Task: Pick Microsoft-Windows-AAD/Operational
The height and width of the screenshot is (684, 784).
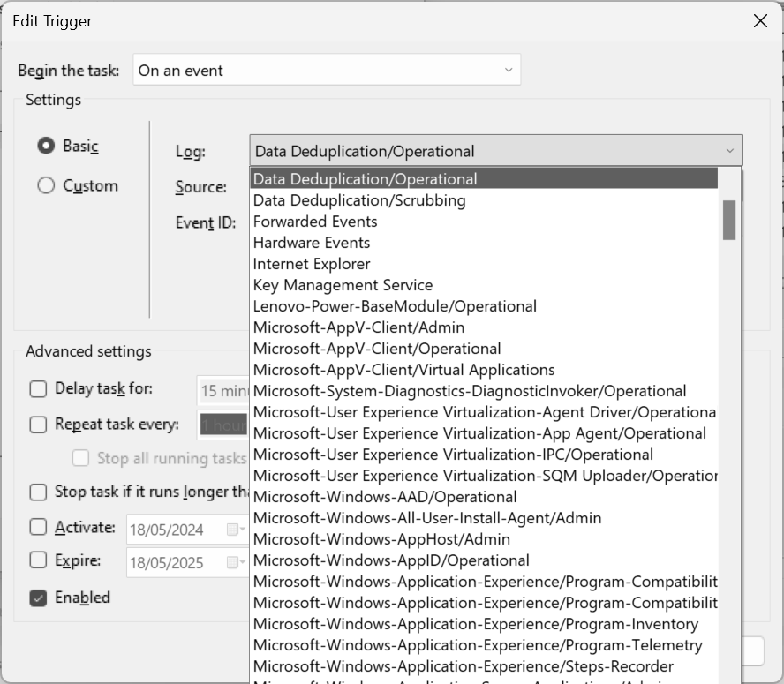Action: tap(484, 497)
